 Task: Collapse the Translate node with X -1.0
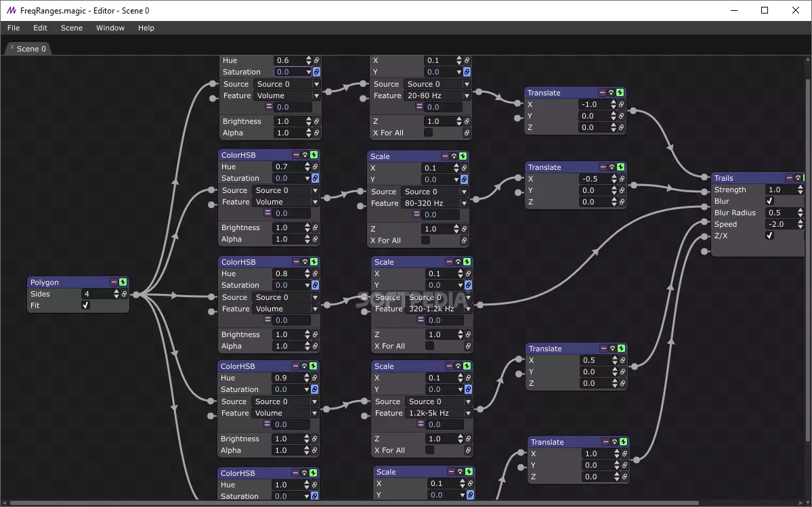pos(602,93)
